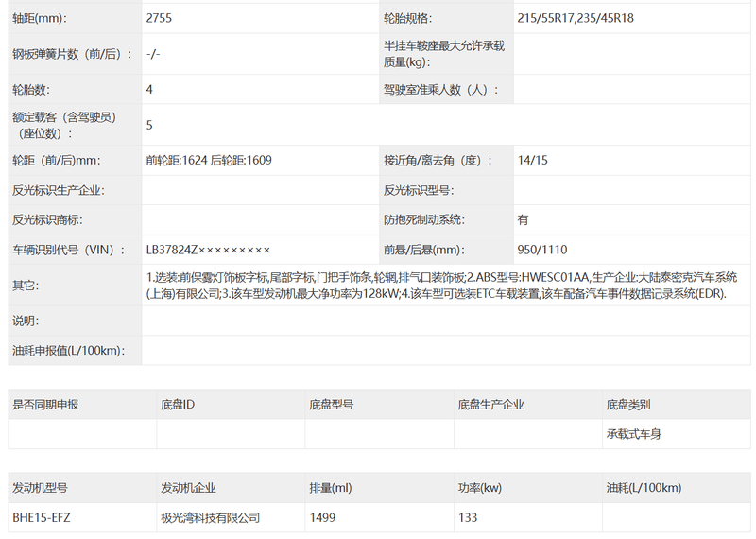Click the displacement value 1499

pos(322,517)
